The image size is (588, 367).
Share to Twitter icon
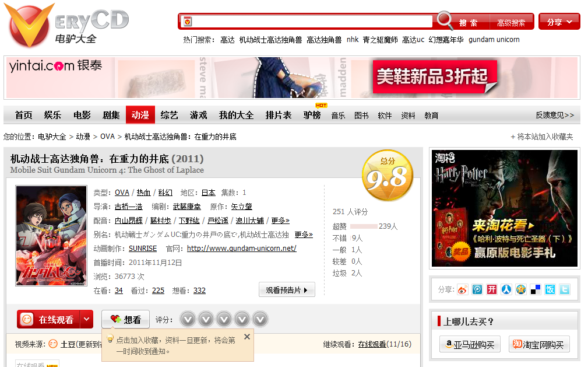pyautogui.click(x=565, y=289)
